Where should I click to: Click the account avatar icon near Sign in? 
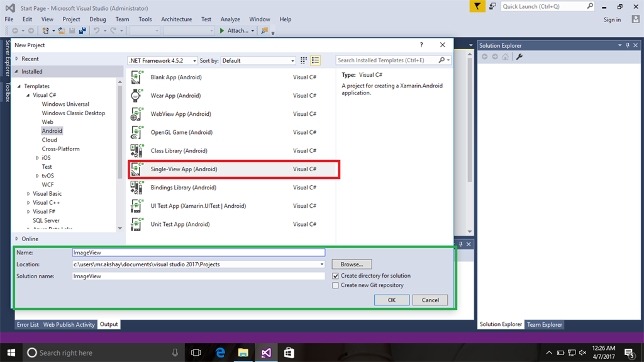point(636,20)
